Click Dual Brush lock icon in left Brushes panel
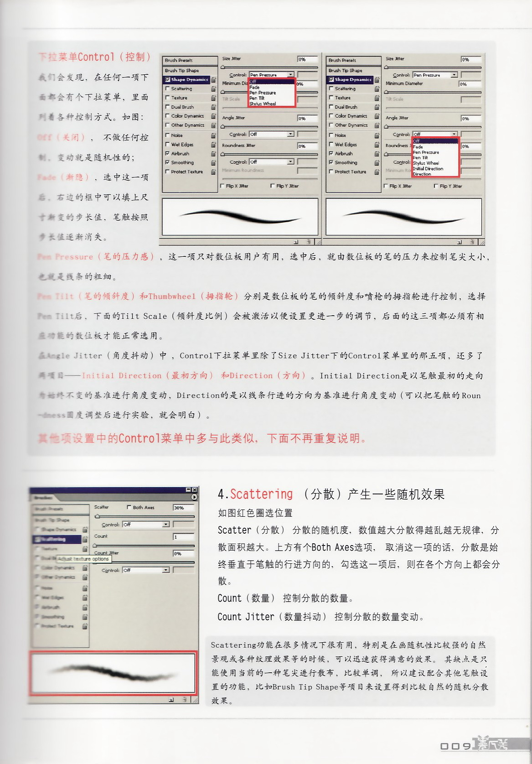 click(x=213, y=107)
